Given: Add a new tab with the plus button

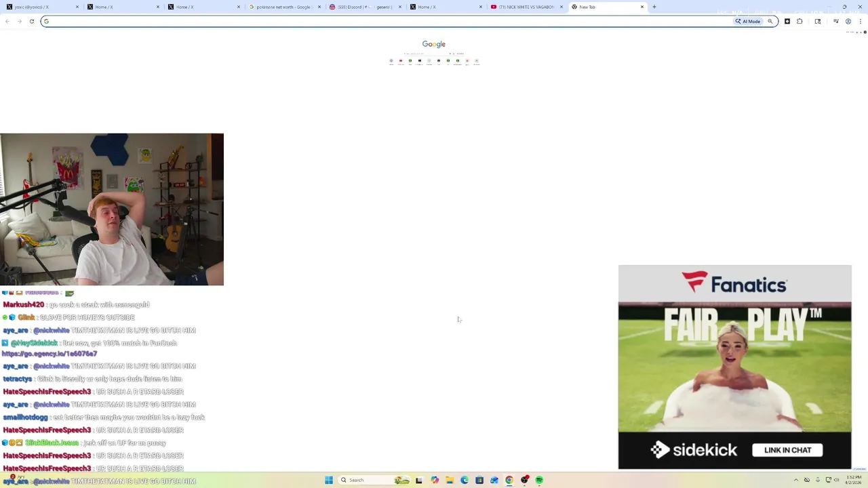Looking at the screenshot, I should pyautogui.click(x=654, y=7).
